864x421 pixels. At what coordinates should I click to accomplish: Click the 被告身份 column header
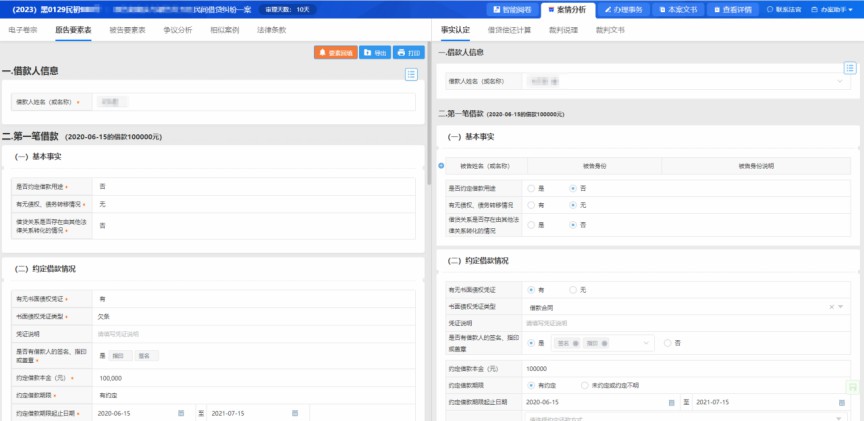(x=594, y=165)
